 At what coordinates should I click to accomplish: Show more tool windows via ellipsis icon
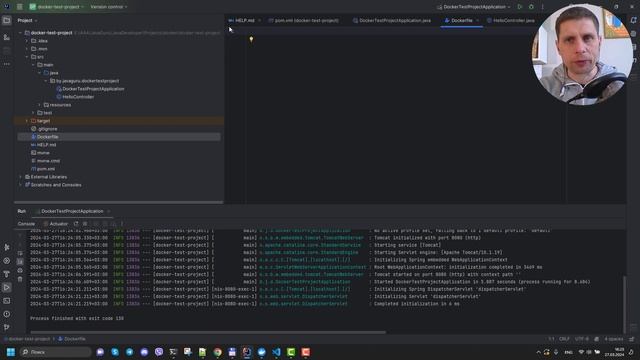click(7, 64)
